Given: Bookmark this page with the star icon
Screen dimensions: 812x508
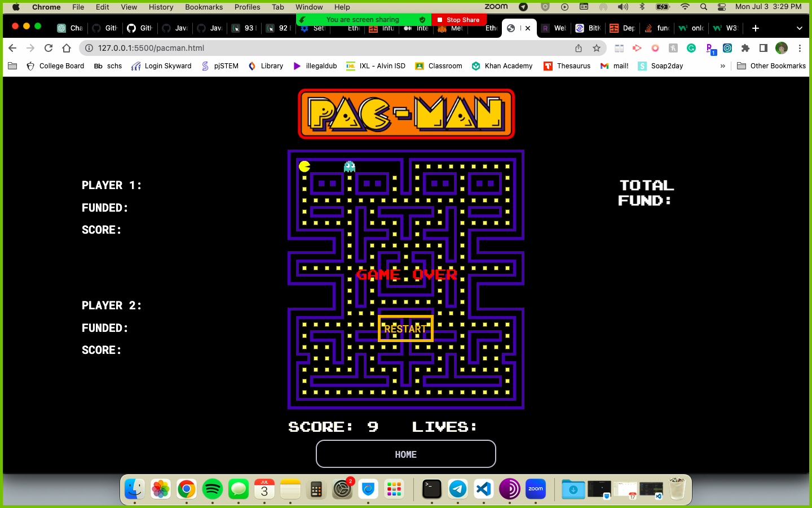Looking at the screenshot, I should [x=597, y=48].
